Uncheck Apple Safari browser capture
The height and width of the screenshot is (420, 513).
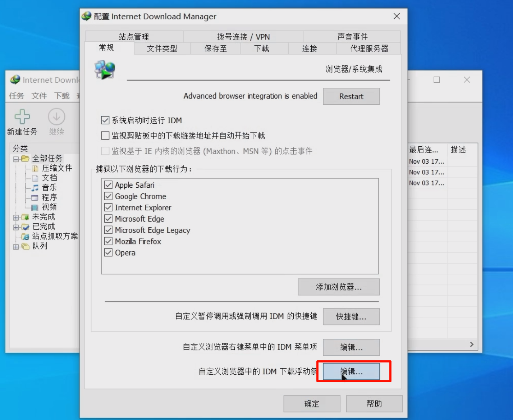pyautogui.click(x=108, y=185)
